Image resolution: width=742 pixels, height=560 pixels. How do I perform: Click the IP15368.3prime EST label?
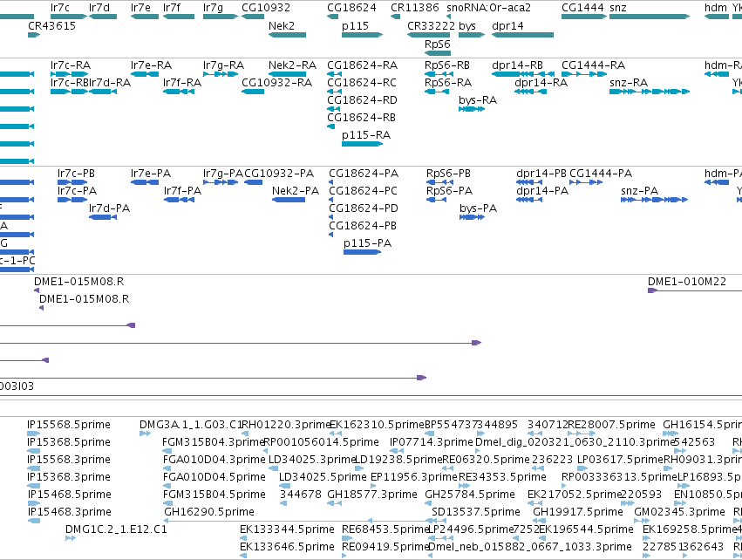[69, 476]
